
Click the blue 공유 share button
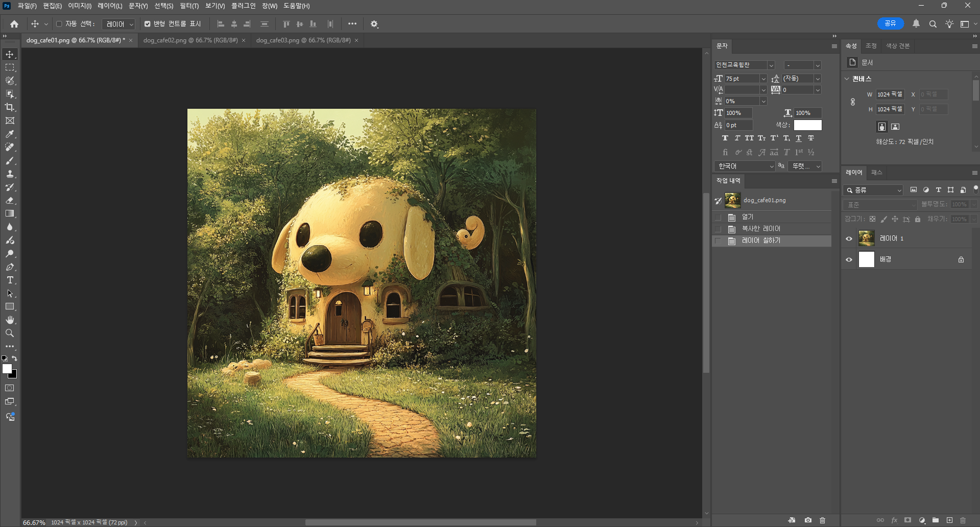point(890,23)
